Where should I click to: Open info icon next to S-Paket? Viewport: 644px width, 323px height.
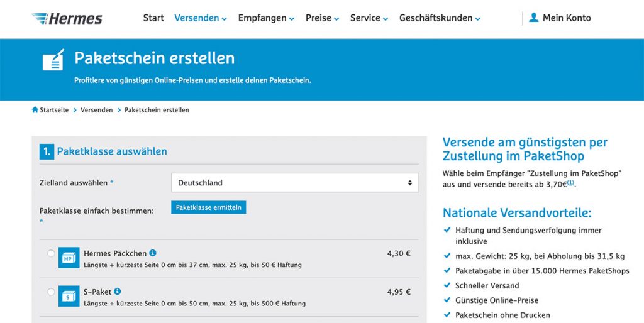[x=118, y=292]
